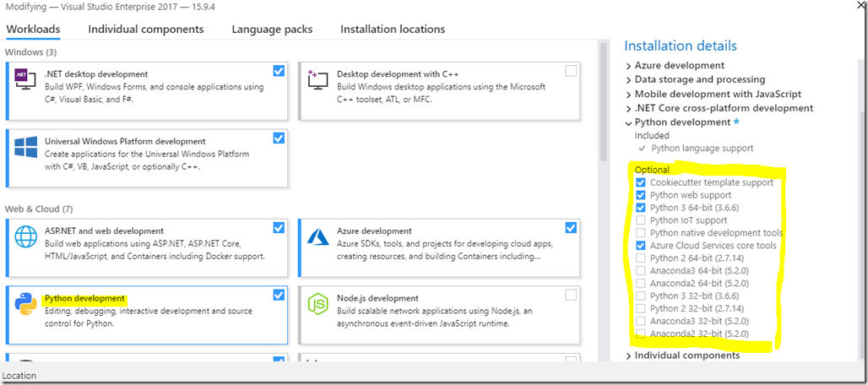Check the Desktop development with C++ workload

[x=571, y=71]
